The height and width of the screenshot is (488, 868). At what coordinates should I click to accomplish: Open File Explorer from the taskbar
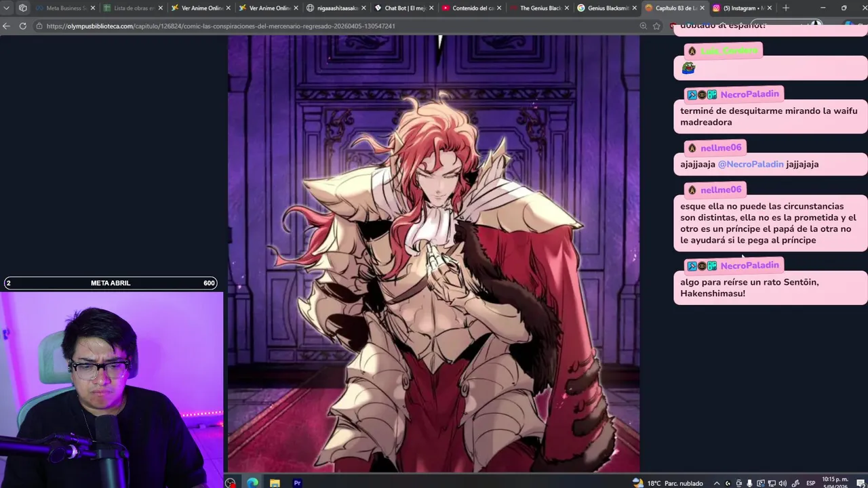[275, 483]
